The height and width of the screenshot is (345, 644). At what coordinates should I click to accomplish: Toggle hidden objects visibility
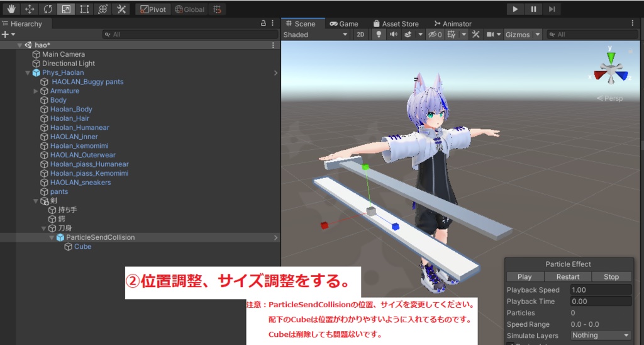click(x=435, y=35)
